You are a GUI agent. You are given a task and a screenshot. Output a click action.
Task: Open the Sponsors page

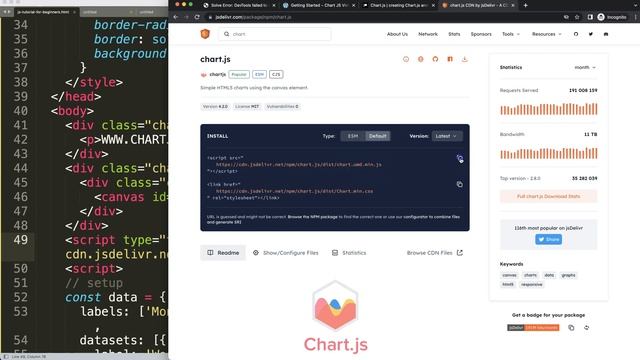481,34
